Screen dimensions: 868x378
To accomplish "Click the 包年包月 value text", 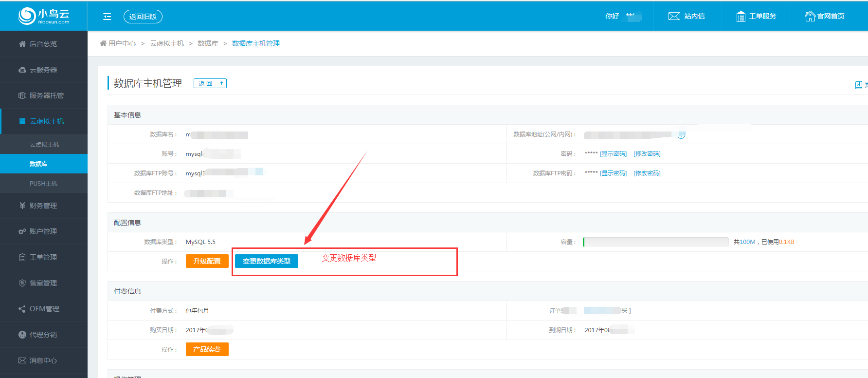I will (197, 310).
